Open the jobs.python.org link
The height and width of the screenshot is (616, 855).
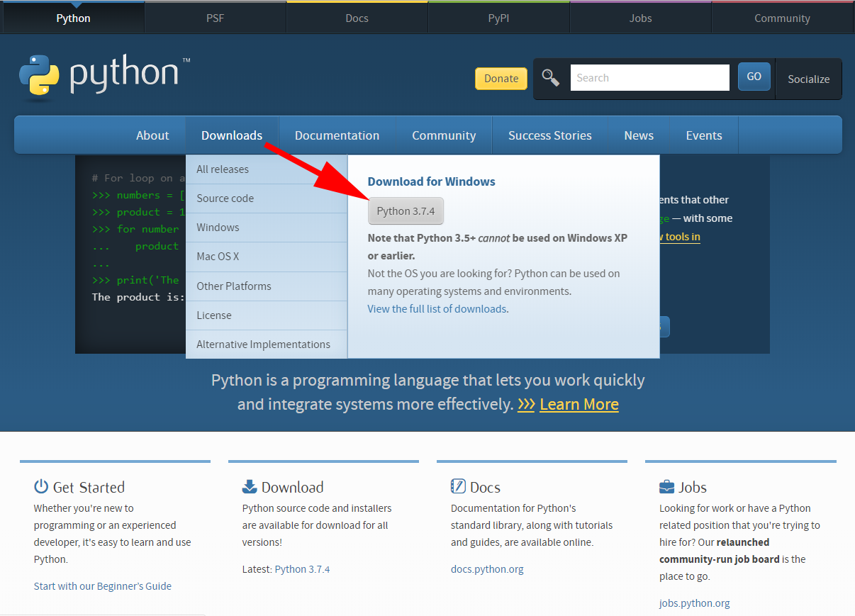[x=694, y=603]
